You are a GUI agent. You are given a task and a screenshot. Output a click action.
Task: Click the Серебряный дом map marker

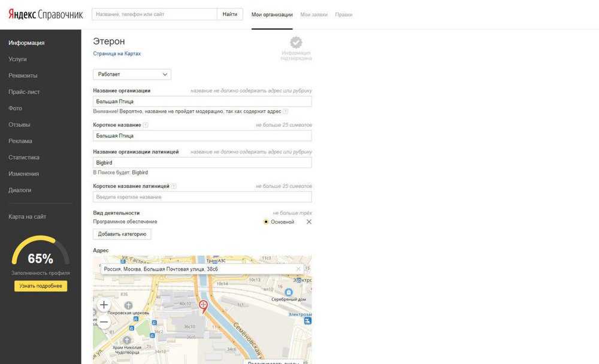[x=289, y=293]
